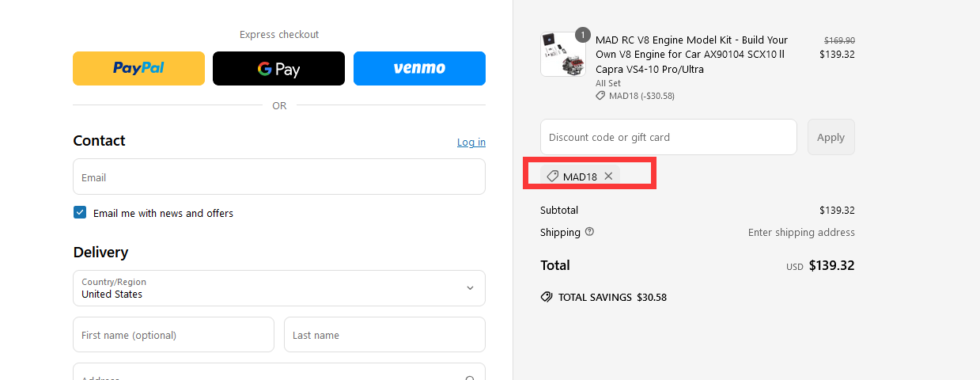This screenshot has height=380, width=980.
Task: Choose Google Pay express checkout
Action: pos(278,68)
